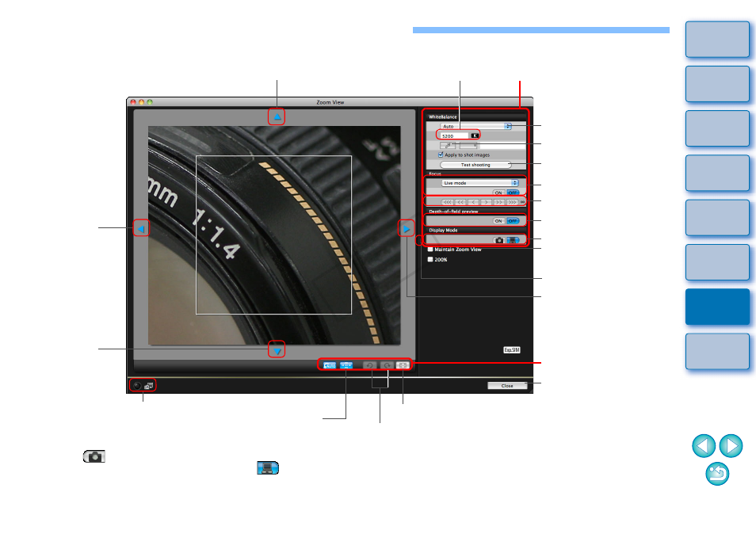Screen dimensions: 756x534
Task: Move the zoom view down with the bottom arrow
Action: point(277,351)
